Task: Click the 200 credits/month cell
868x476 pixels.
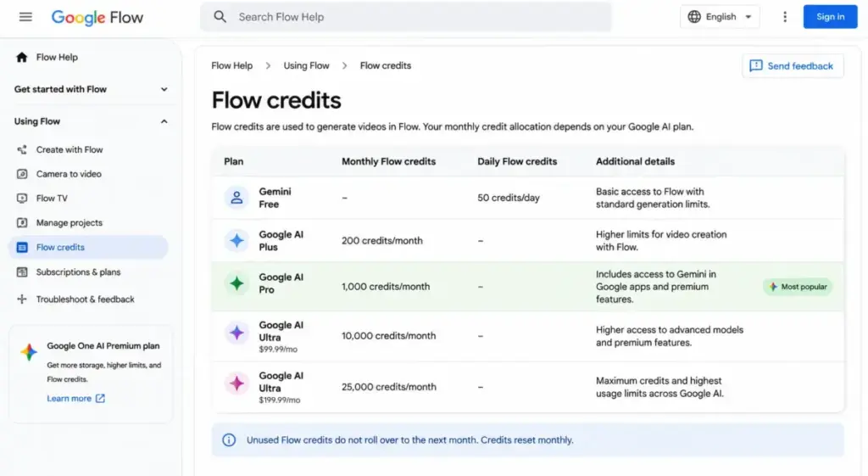Action: 382,240
